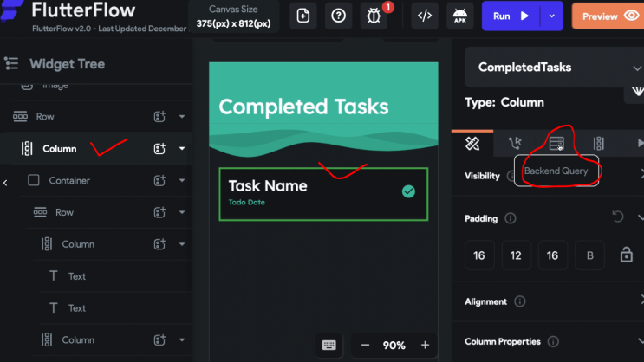Image resolution: width=644 pixels, height=362 pixels.
Task: Select the Row under Container
Action: coord(64,212)
